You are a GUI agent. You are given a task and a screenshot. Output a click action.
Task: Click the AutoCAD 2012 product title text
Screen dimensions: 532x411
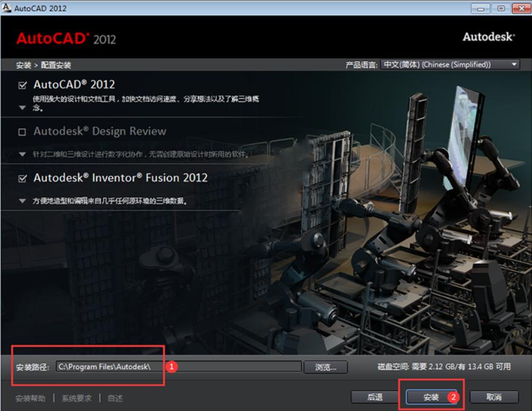[x=74, y=85]
